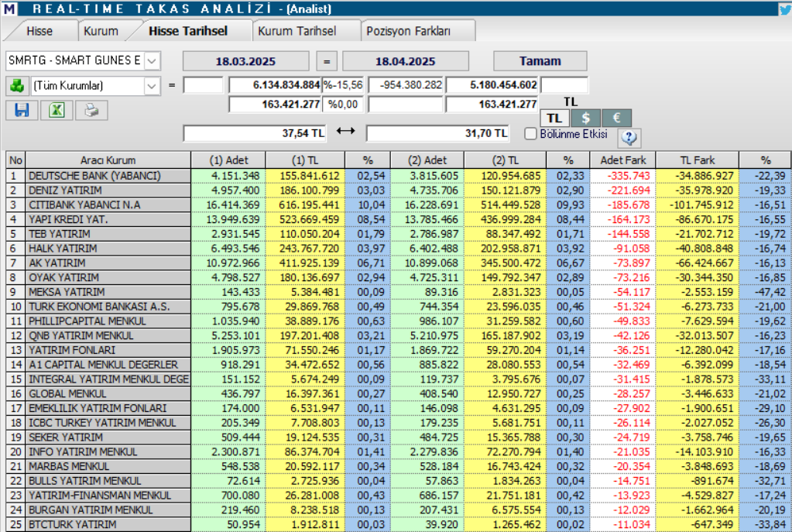
Task: Select CITIBANK YABANCI N.A row
Action: pyautogui.click(x=399, y=205)
